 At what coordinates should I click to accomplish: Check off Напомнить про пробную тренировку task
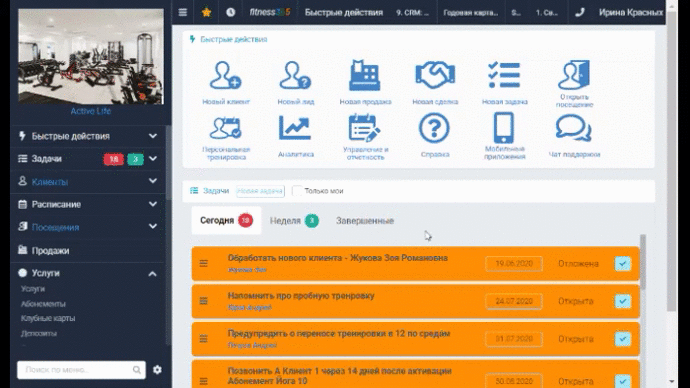point(622,301)
